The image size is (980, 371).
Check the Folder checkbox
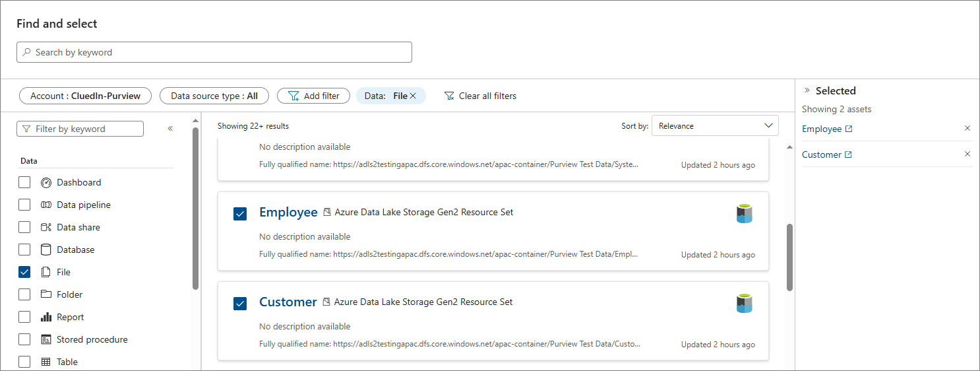pos(24,294)
